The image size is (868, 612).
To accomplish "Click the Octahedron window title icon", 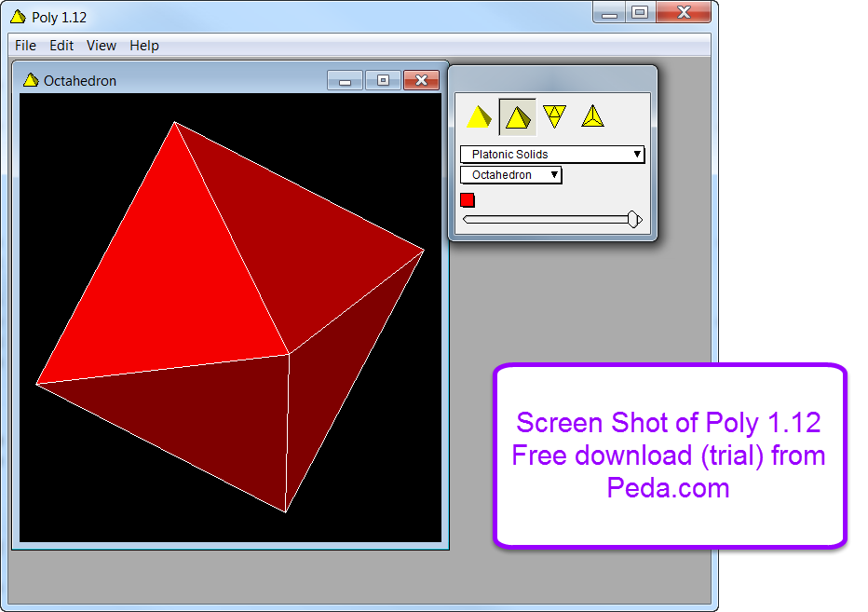I will tap(31, 80).
